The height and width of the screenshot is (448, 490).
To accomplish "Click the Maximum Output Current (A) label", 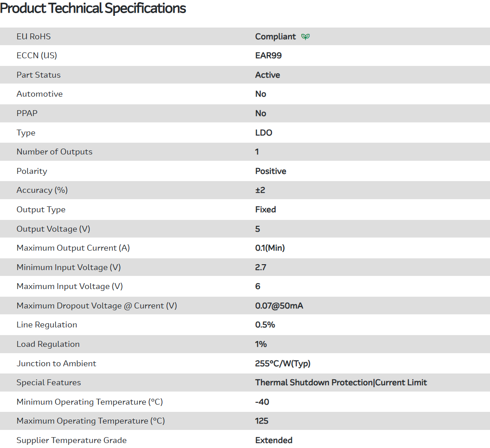I will 73,248.
